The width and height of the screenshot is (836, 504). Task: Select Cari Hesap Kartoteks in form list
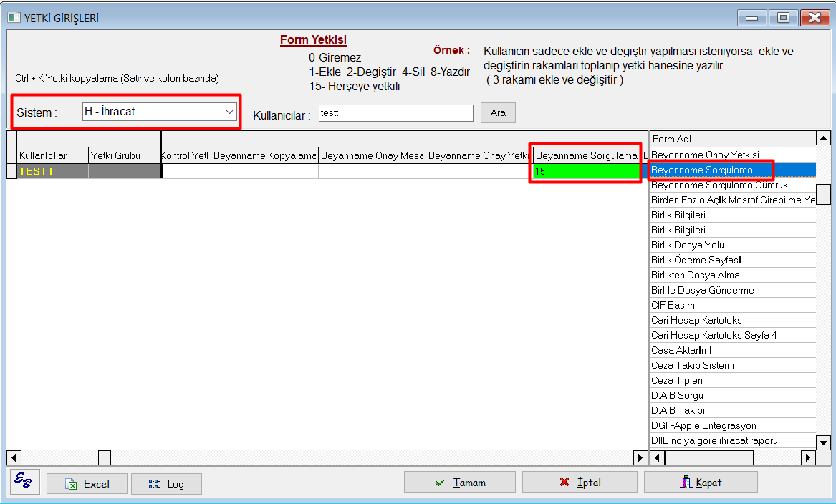pyautogui.click(x=696, y=320)
